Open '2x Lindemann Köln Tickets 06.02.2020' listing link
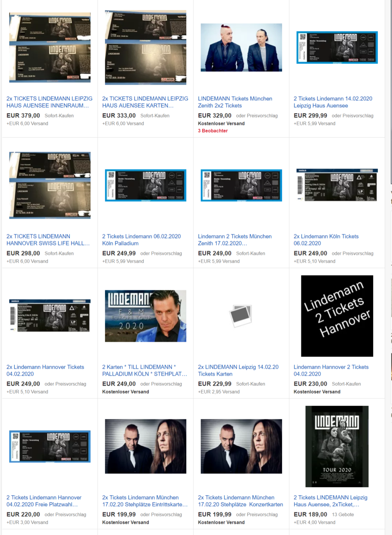This screenshot has width=392, height=535. coord(326,240)
